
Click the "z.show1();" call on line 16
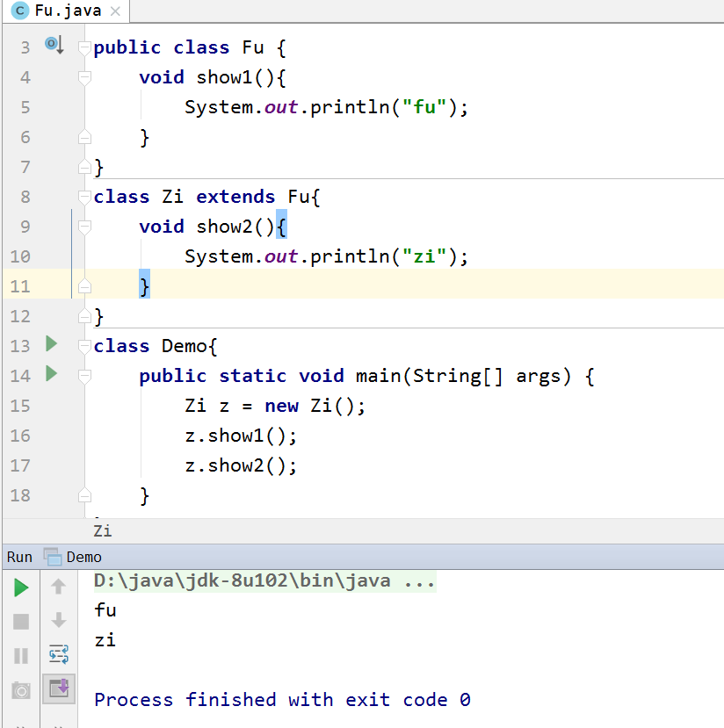[x=241, y=436]
